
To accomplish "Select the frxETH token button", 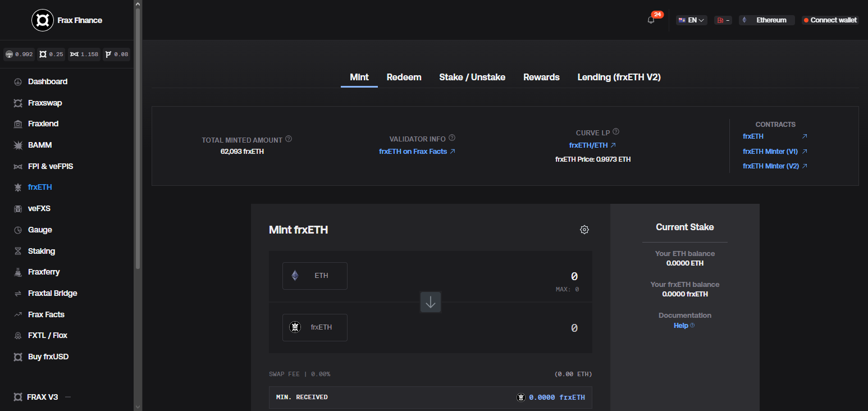I will coord(315,327).
